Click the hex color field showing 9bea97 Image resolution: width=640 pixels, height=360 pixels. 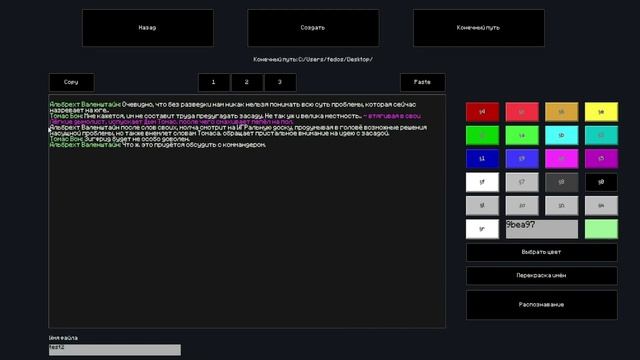[x=542, y=229]
